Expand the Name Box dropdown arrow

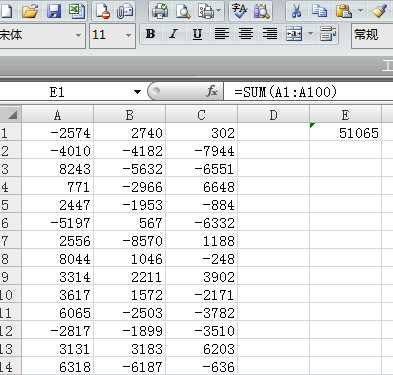click(x=137, y=92)
